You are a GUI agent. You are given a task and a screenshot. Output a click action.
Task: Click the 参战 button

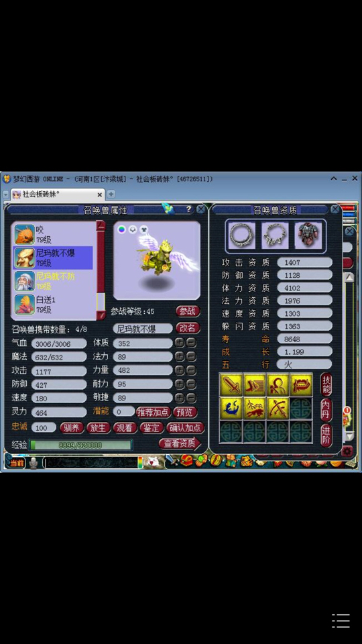pyautogui.click(x=188, y=311)
